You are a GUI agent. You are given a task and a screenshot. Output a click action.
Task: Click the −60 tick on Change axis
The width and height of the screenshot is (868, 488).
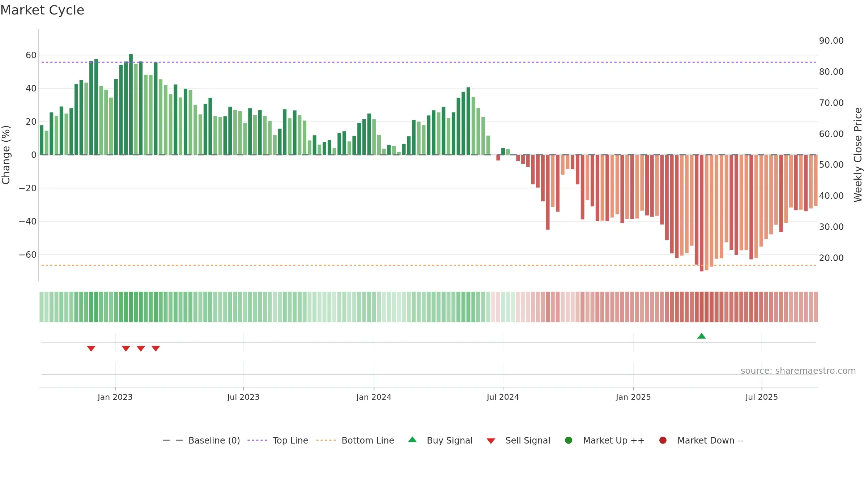point(28,255)
